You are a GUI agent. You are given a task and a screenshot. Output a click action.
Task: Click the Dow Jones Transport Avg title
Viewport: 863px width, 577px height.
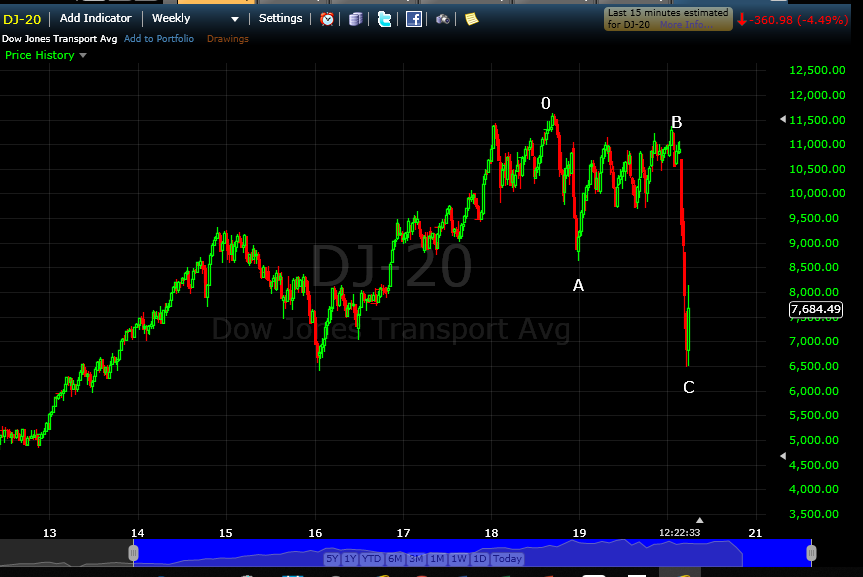point(59,39)
